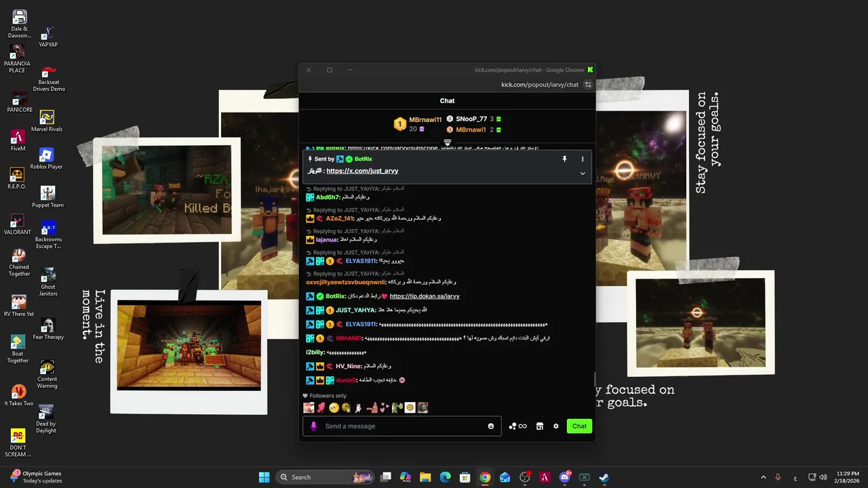Expand the pinned message chevron
Image resolution: width=868 pixels, height=488 pixels.
click(x=582, y=174)
